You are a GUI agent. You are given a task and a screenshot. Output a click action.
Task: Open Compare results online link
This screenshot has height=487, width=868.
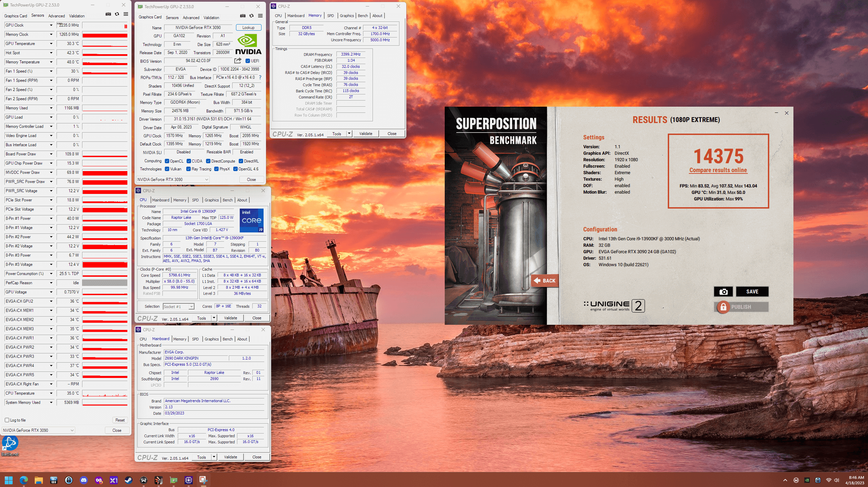[718, 170]
